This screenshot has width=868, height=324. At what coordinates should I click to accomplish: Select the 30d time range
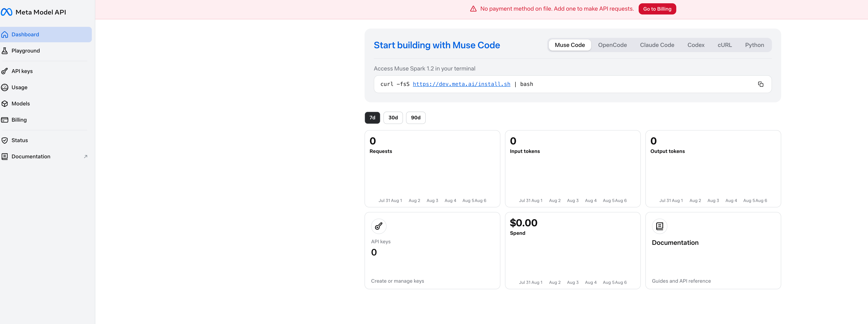pos(393,118)
